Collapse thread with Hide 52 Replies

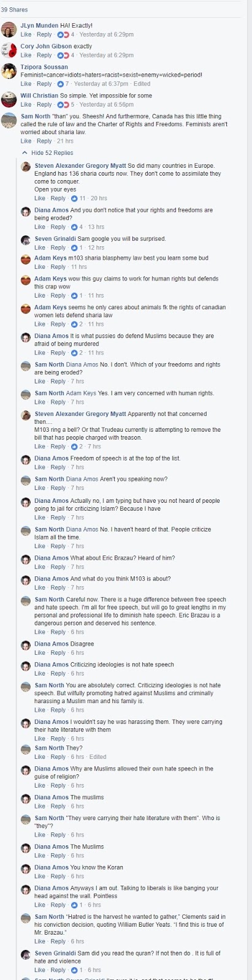pyautogui.click(x=52, y=153)
